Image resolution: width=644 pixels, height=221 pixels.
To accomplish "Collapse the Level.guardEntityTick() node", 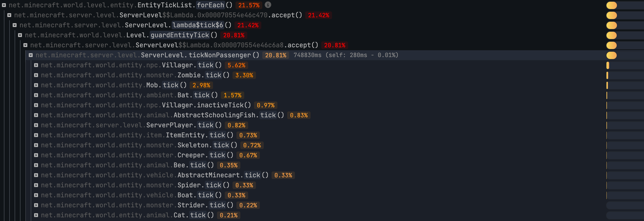I will pyautogui.click(x=20, y=35).
